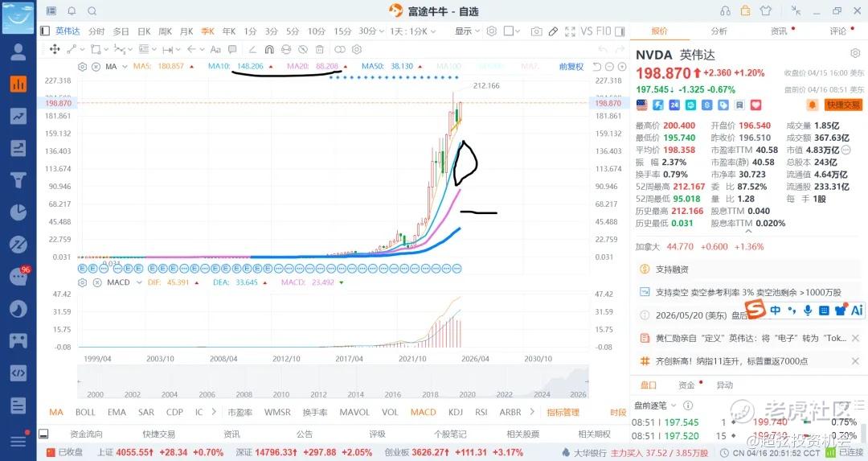Expand the 显示 display dropdown
The width and height of the screenshot is (868, 461).
coord(467,31)
